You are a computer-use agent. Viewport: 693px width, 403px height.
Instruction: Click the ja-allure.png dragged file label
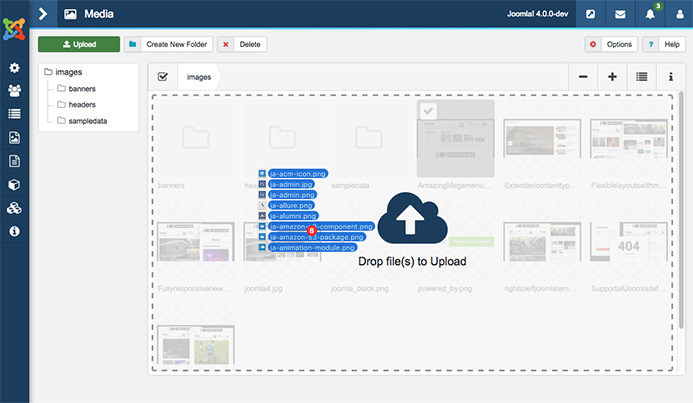[291, 205]
